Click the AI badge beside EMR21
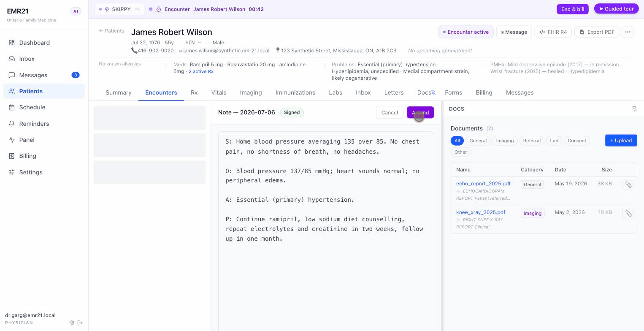The image size is (644, 331). [x=76, y=11]
